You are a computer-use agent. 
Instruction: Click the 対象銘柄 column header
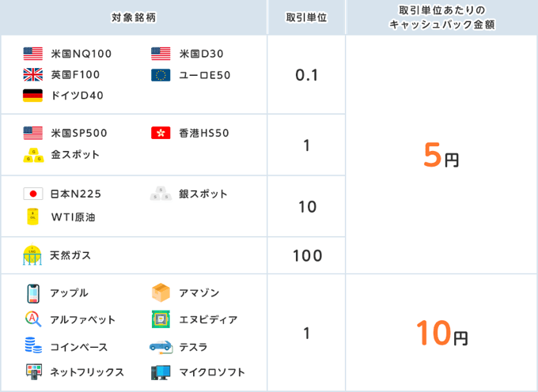pos(134,17)
